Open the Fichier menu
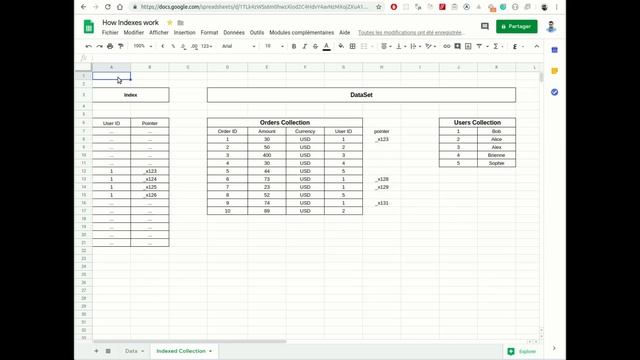The height and width of the screenshot is (360, 640). [110, 33]
